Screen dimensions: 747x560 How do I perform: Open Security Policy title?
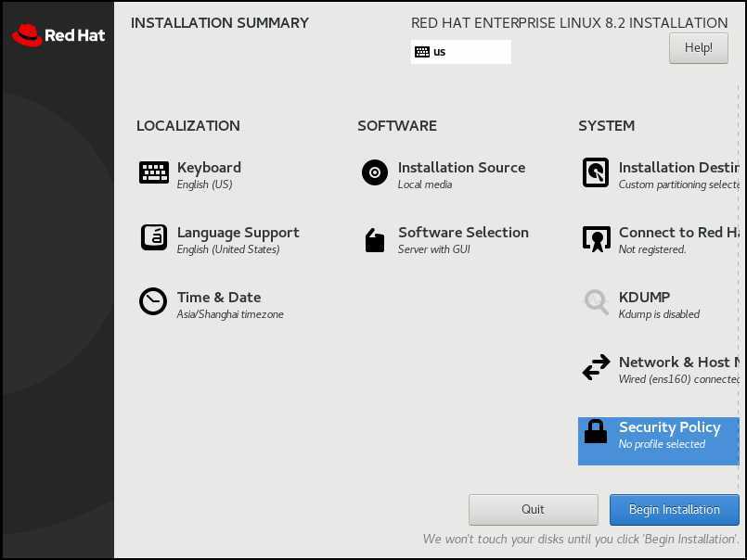(x=669, y=427)
